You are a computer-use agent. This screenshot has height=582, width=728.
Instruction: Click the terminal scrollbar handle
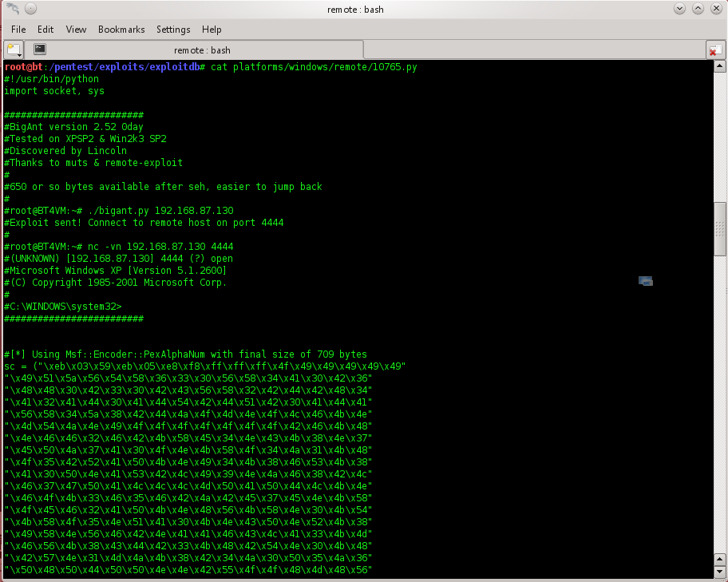[x=720, y=229]
